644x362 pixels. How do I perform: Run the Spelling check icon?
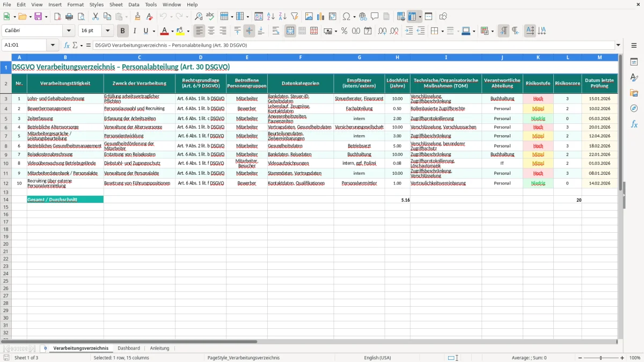pos(210,17)
